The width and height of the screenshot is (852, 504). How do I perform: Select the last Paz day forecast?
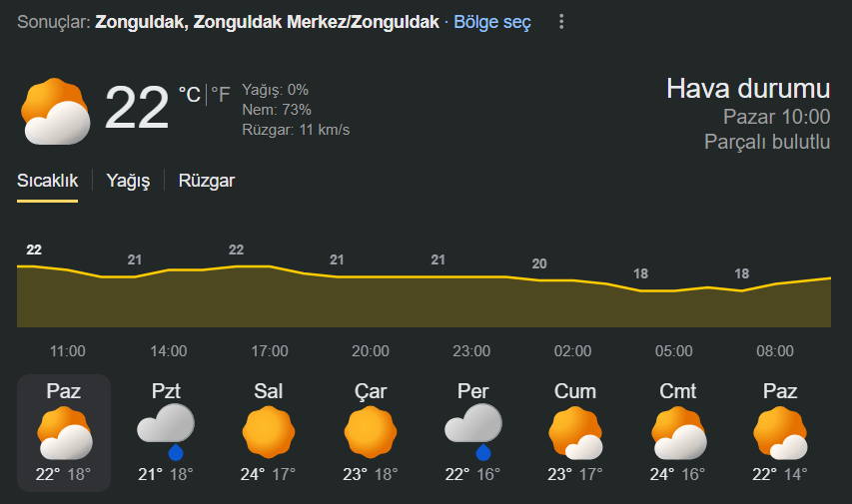click(x=780, y=433)
